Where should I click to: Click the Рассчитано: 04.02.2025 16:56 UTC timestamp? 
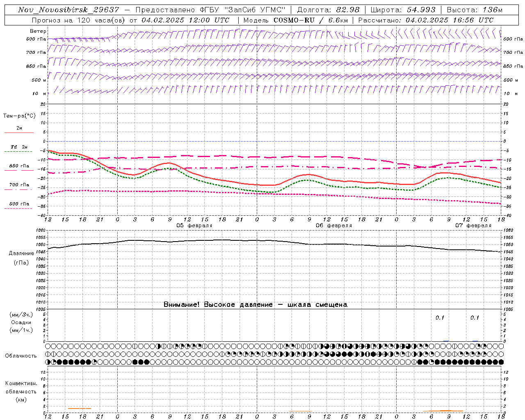pyautogui.click(x=426, y=20)
